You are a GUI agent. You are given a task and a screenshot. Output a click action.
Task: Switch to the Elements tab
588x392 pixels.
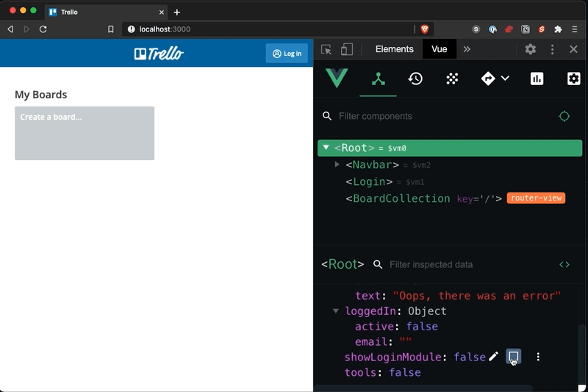click(x=394, y=49)
